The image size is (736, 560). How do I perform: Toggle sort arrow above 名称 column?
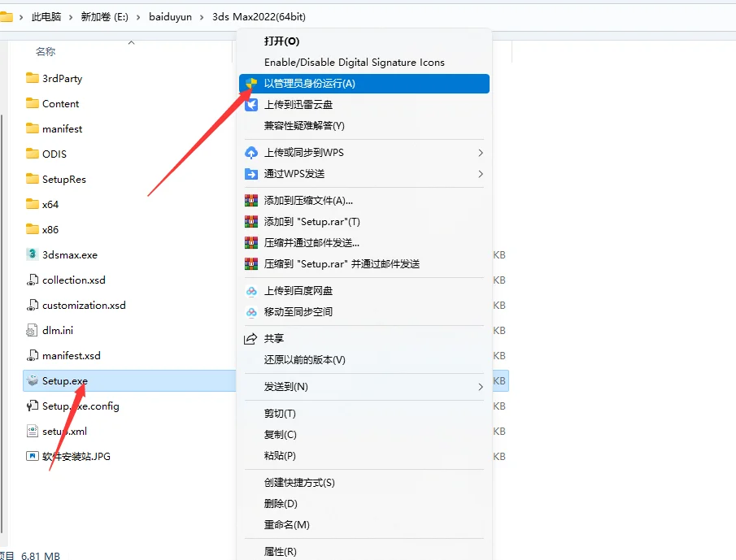[x=132, y=43]
